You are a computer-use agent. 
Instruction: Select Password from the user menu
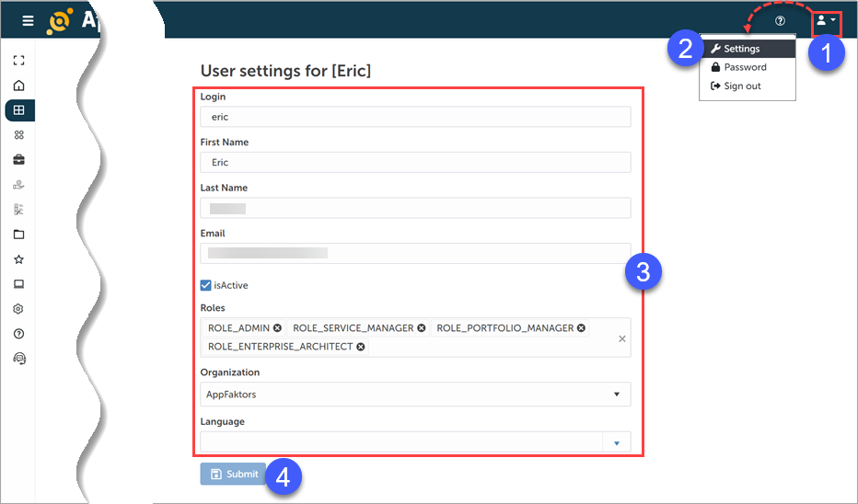point(745,67)
